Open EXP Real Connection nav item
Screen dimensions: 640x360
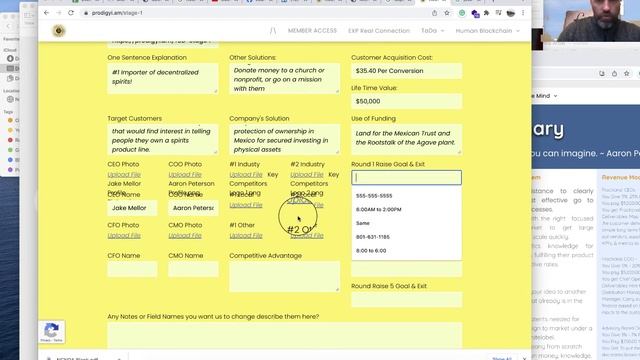[379, 31]
